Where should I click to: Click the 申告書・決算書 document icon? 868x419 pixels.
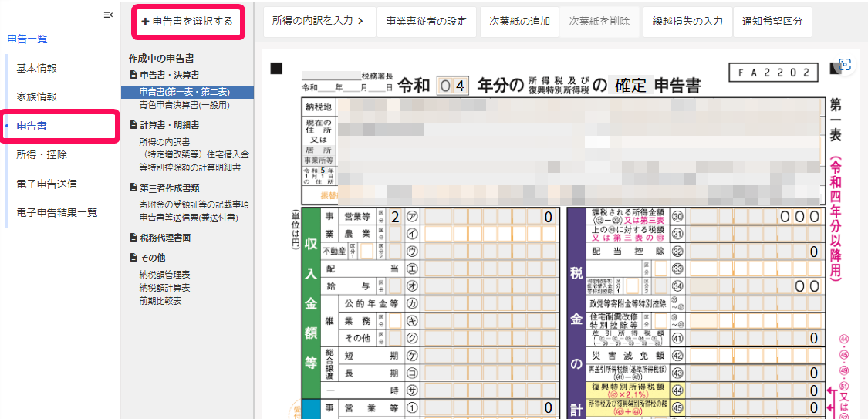[x=133, y=76]
